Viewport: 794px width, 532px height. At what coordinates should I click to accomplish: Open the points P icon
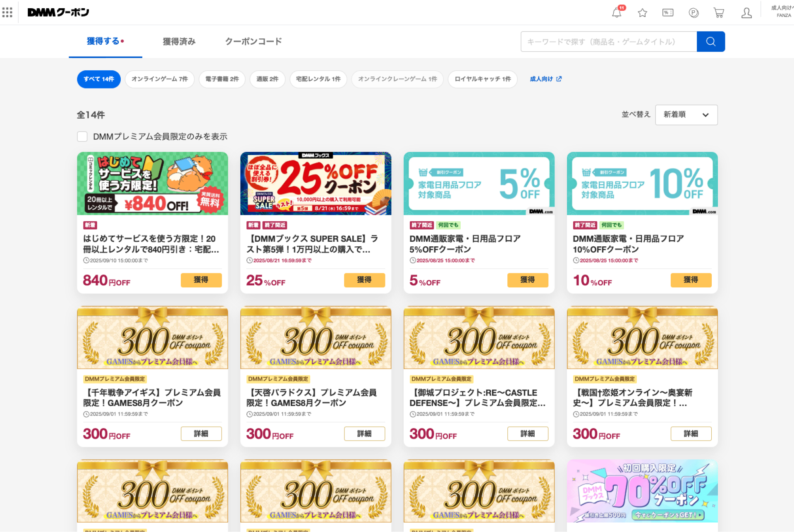coord(694,13)
